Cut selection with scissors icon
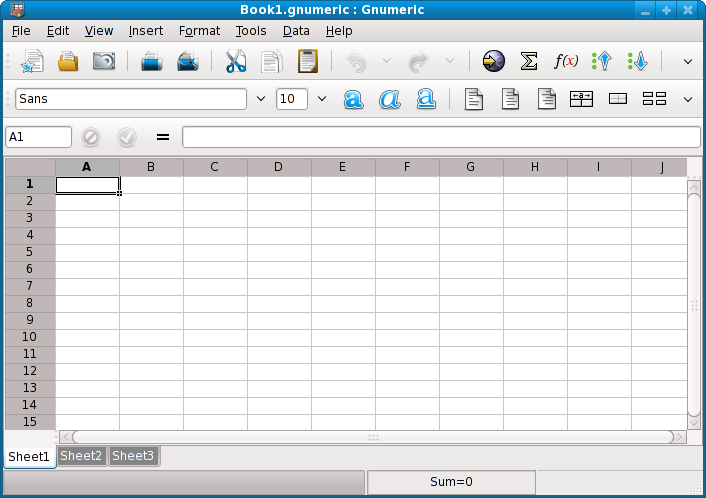The width and height of the screenshot is (706, 498). (235, 61)
